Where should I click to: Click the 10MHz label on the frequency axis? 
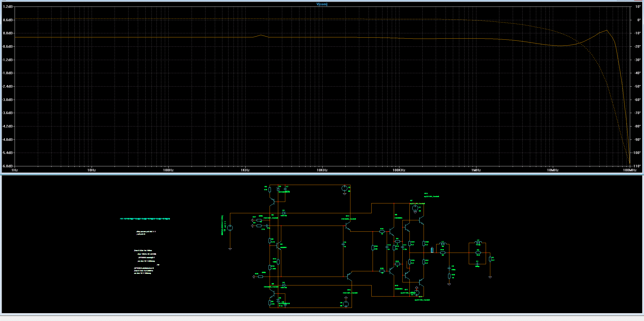(553, 170)
